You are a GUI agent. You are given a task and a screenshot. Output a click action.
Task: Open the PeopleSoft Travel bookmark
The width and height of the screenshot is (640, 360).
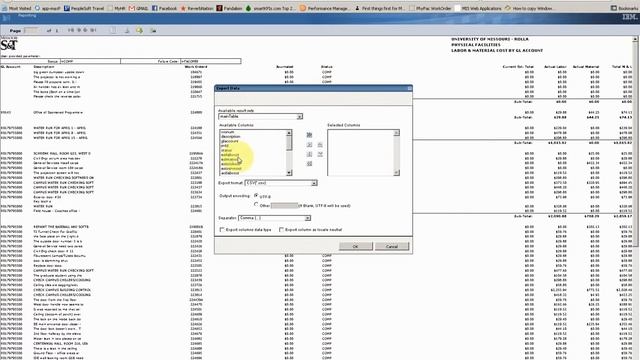[x=84, y=8]
